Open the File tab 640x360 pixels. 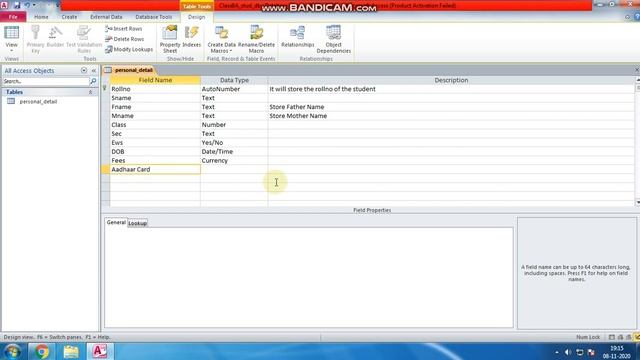pos(13,17)
